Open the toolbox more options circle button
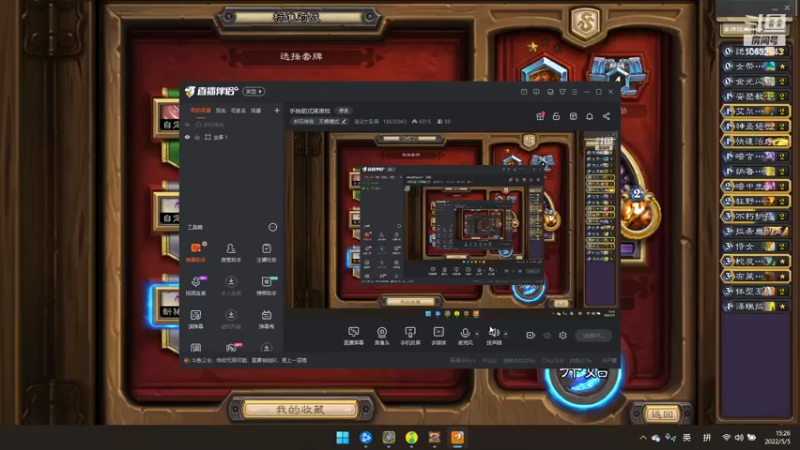The width and height of the screenshot is (800, 450). tap(273, 227)
